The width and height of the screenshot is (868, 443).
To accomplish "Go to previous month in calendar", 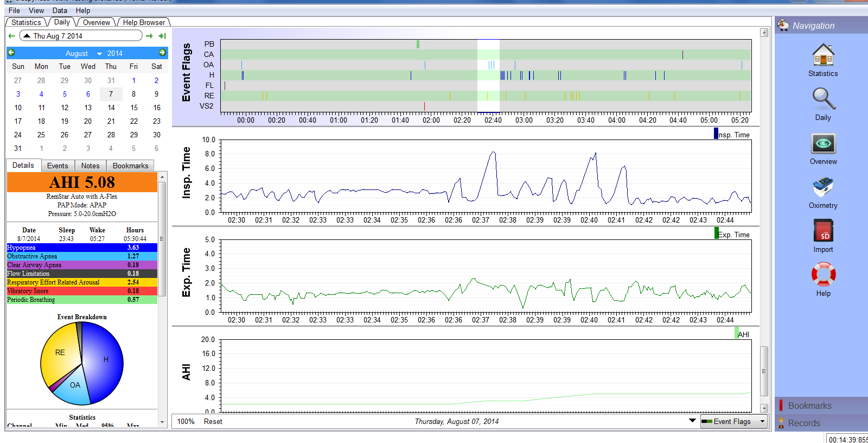I will (x=11, y=53).
